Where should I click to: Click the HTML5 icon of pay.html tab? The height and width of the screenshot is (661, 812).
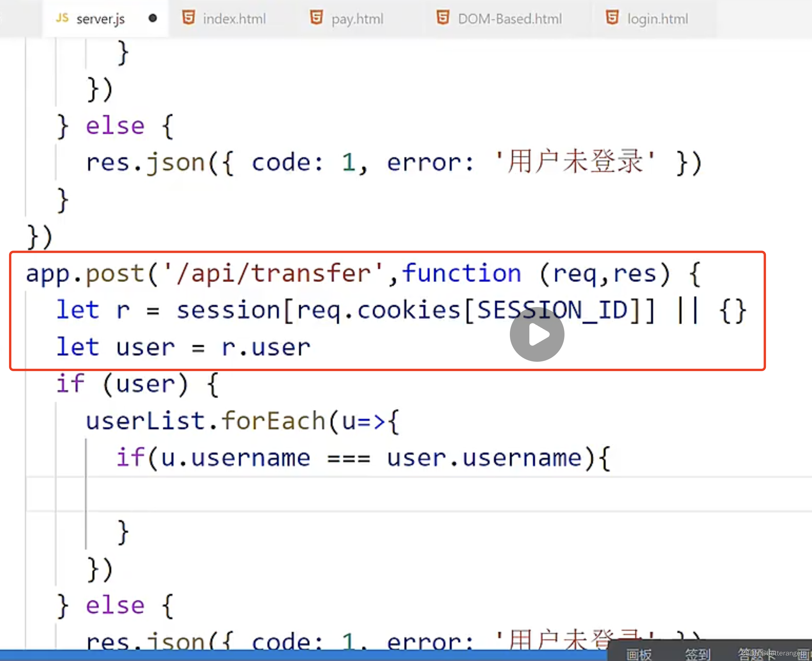coord(316,18)
